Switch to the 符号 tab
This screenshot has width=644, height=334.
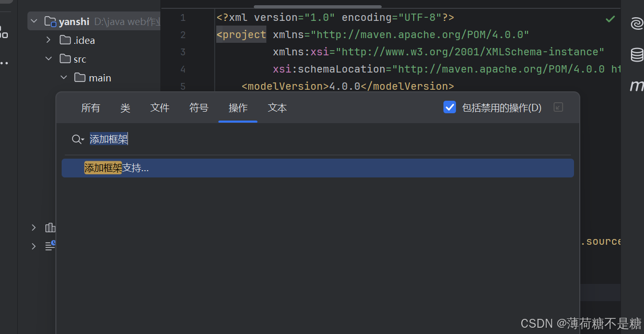199,108
